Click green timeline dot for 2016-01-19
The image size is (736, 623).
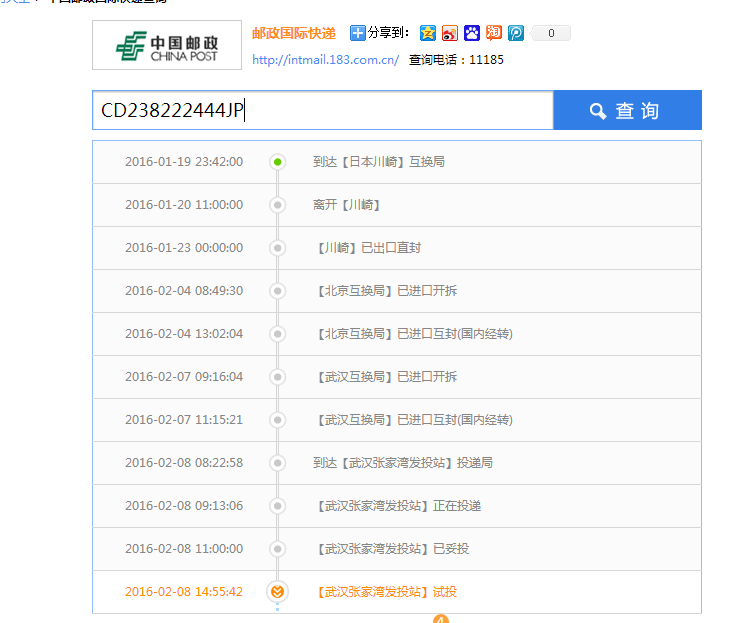[277, 162]
